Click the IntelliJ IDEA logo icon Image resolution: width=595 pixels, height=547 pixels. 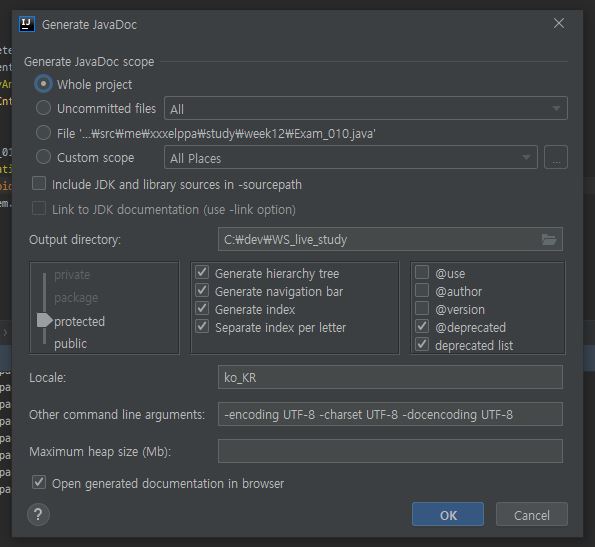pyautogui.click(x=27, y=24)
